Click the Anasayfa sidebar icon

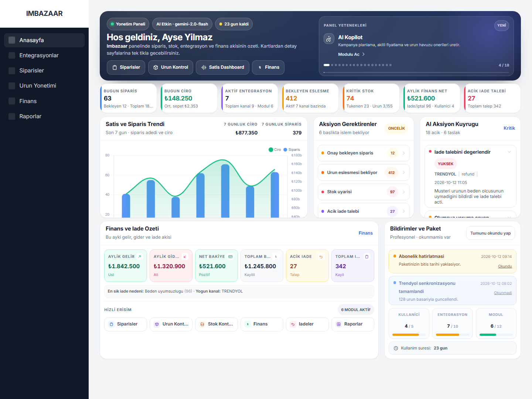[12, 40]
